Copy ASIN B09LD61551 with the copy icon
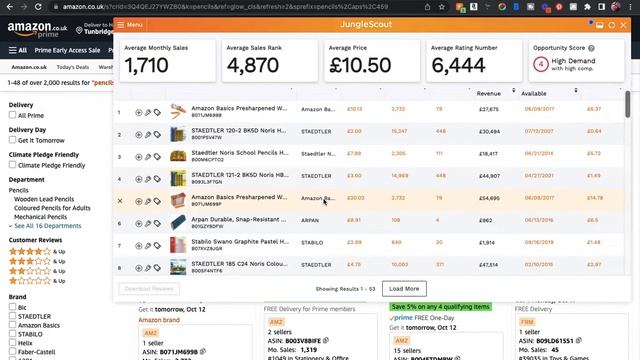 click(578, 340)
